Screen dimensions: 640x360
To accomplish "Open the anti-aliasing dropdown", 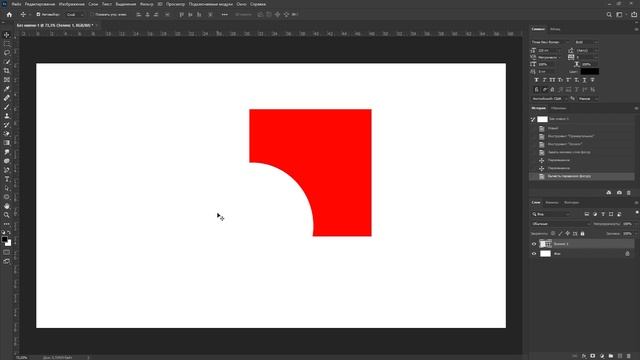I will tap(588, 99).
